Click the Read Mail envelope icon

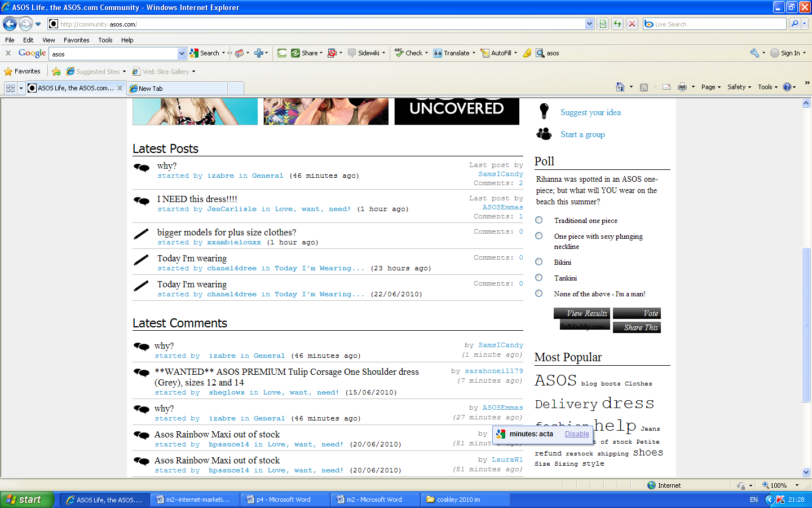667,87
